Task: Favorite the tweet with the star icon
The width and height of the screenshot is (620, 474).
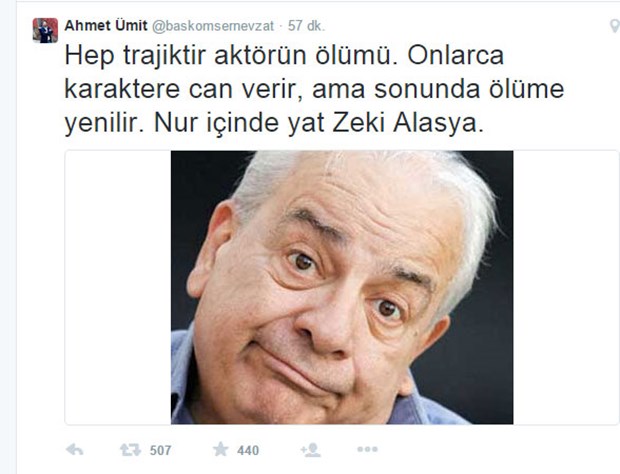Action: (x=220, y=449)
